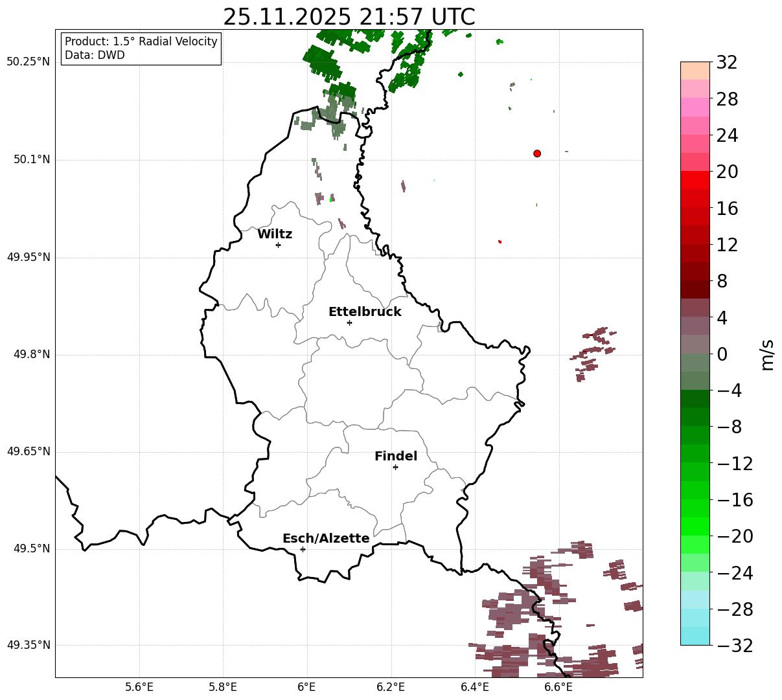782x700 pixels.
Task: Click the "Product: 1.5° Radial Velocity" legend line
Action: point(141,41)
